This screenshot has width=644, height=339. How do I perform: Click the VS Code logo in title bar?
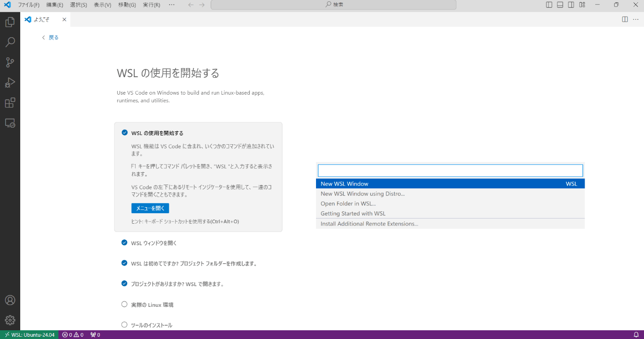point(7,5)
